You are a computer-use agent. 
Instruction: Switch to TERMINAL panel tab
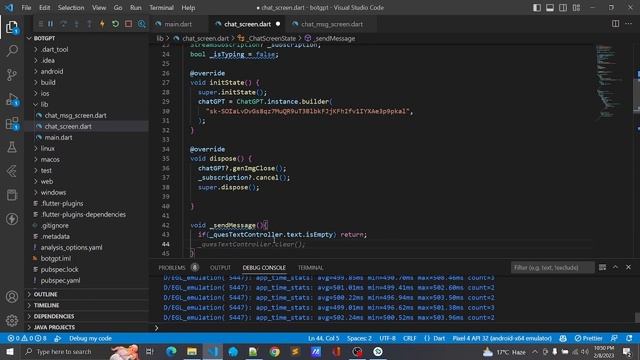click(311, 268)
